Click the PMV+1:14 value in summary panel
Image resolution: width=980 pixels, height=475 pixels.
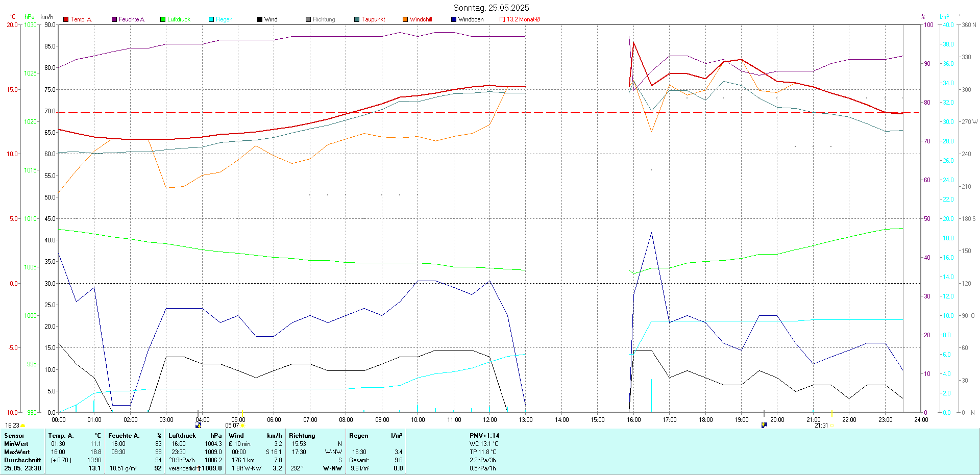(484, 436)
